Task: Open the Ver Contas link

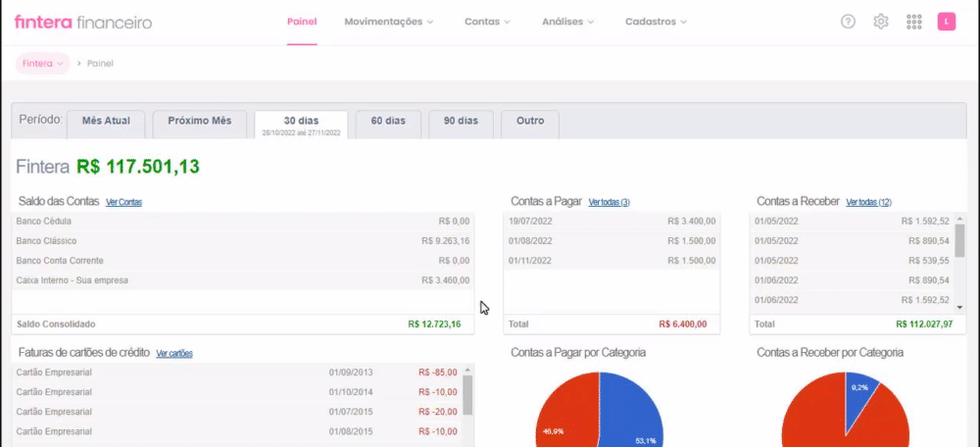Action: pyautogui.click(x=123, y=202)
